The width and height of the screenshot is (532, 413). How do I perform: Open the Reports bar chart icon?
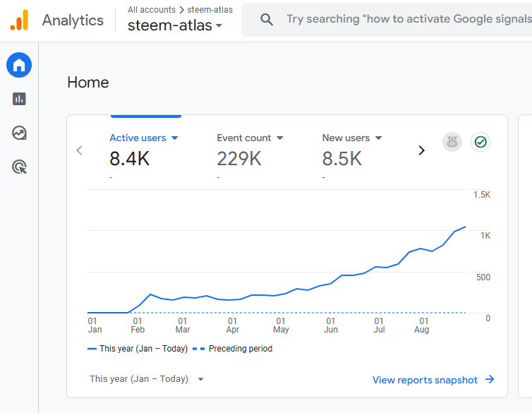pos(19,99)
